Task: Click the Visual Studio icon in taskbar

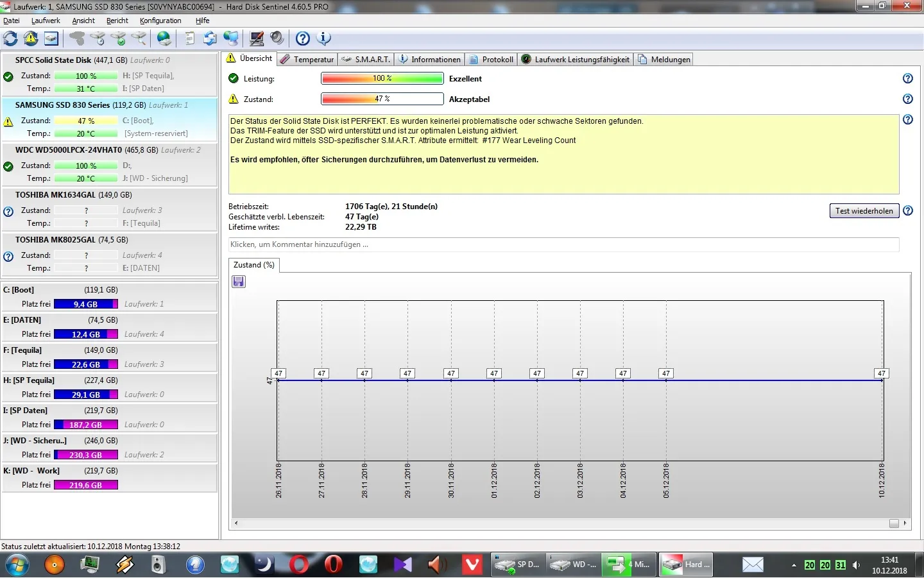Action: 403,565
